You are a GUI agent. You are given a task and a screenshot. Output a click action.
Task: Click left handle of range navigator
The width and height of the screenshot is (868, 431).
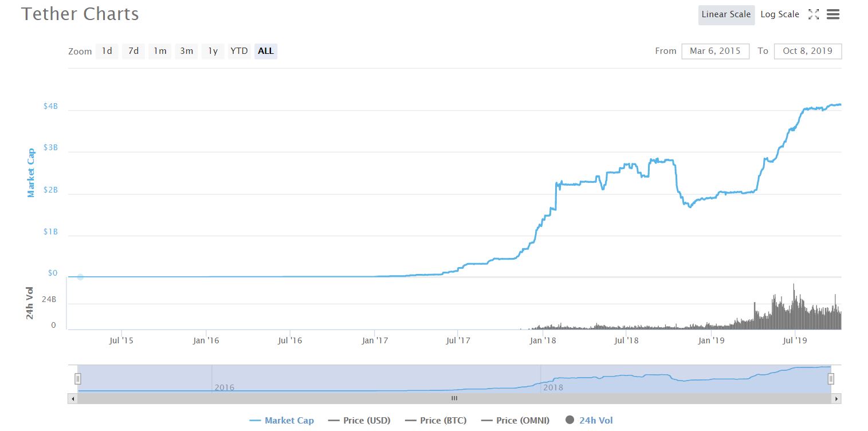(x=78, y=379)
